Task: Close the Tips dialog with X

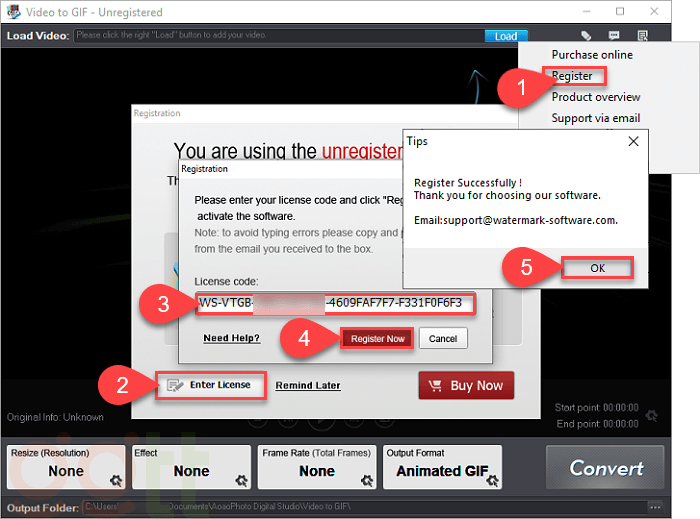Action: pyautogui.click(x=632, y=142)
